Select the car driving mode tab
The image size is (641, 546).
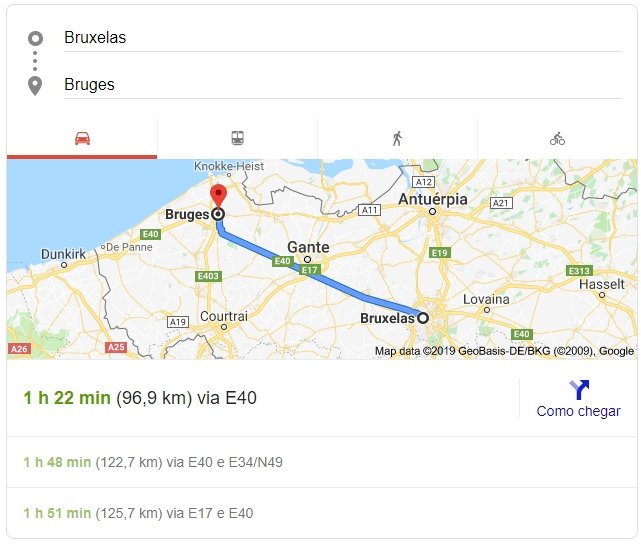(x=82, y=139)
